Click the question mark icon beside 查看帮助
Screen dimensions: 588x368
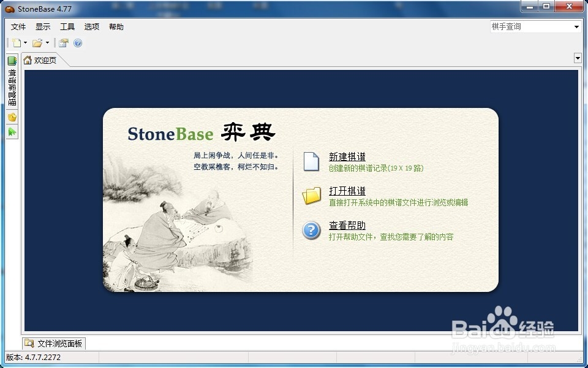coord(311,230)
